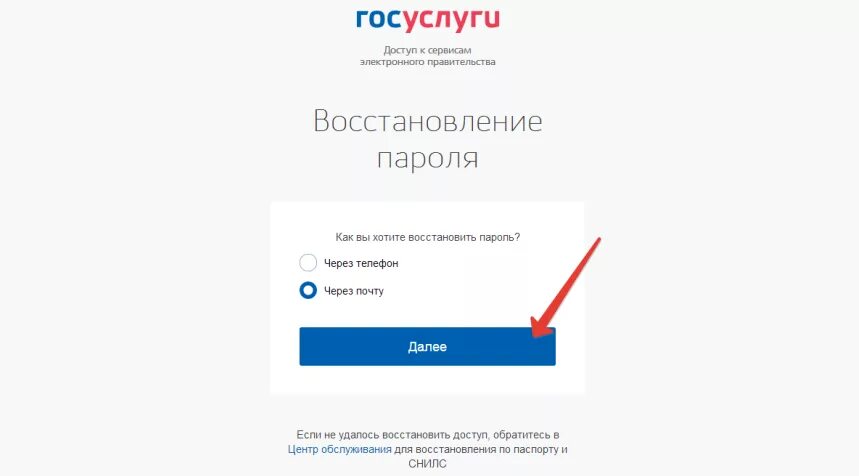The height and width of the screenshot is (476, 859).
Task: Click the word 'СНИЛС' in the footer
Action: (427, 464)
